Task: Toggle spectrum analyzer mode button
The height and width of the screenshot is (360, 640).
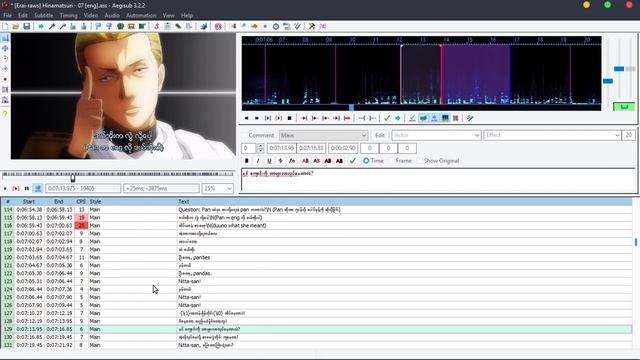Action: coord(445,118)
